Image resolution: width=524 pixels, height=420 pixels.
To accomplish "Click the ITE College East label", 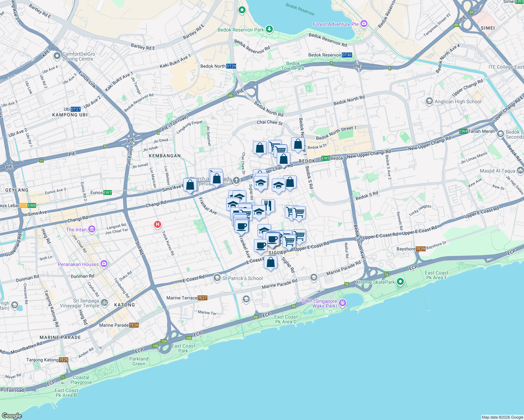I will click(506, 67).
